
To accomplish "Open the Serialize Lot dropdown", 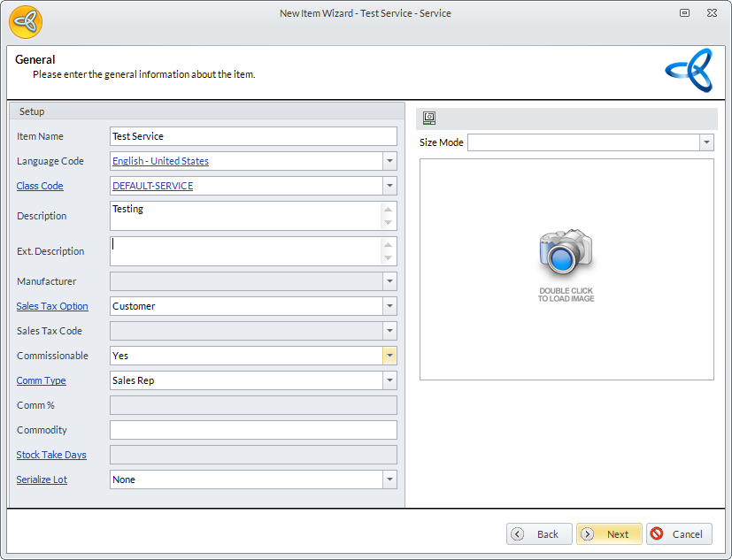I will [x=389, y=479].
